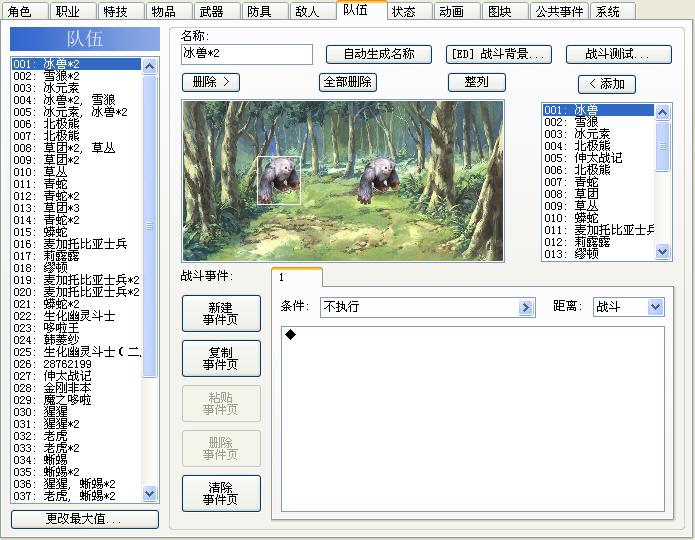Select troop 023: 哆啦王
The height and width of the screenshot is (540, 695).
coord(76,328)
